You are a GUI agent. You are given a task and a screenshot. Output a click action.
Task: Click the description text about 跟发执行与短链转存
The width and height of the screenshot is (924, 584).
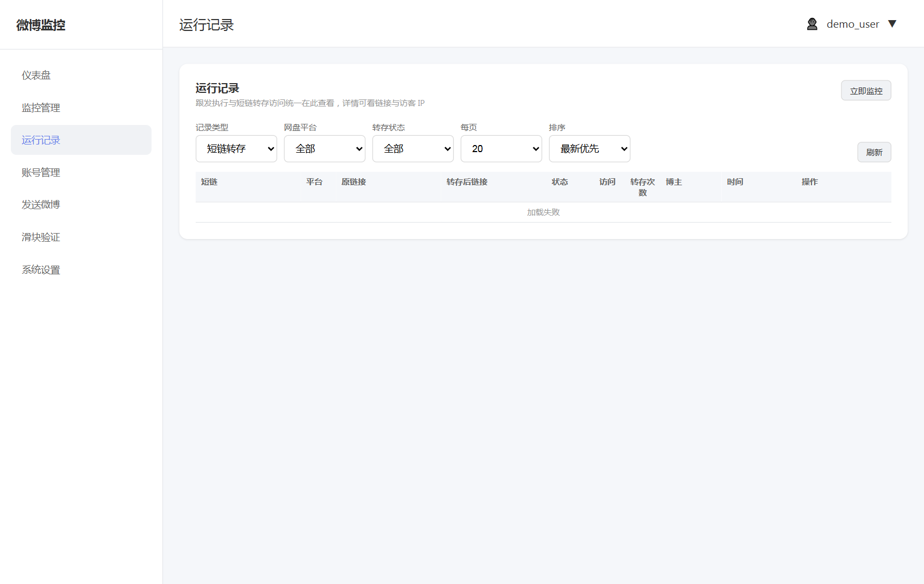[310, 103]
